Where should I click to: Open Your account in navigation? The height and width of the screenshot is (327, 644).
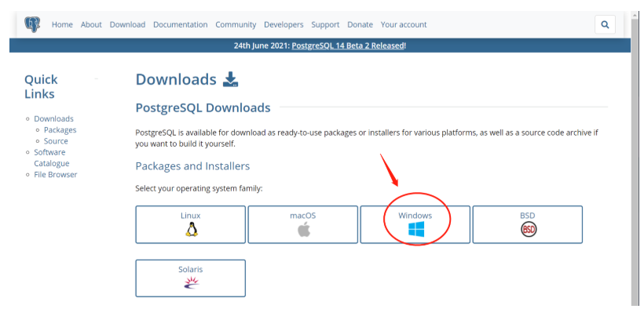pyautogui.click(x=404, y=24)
